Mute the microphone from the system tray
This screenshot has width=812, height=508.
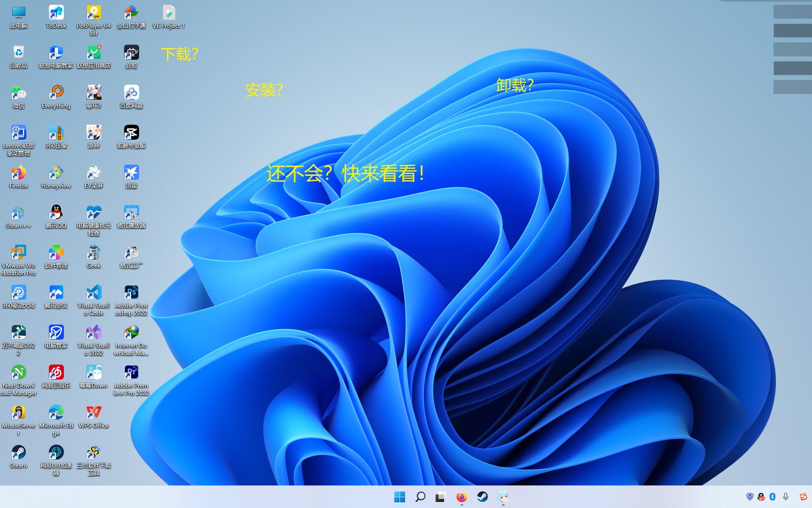(x=786, y=496)
